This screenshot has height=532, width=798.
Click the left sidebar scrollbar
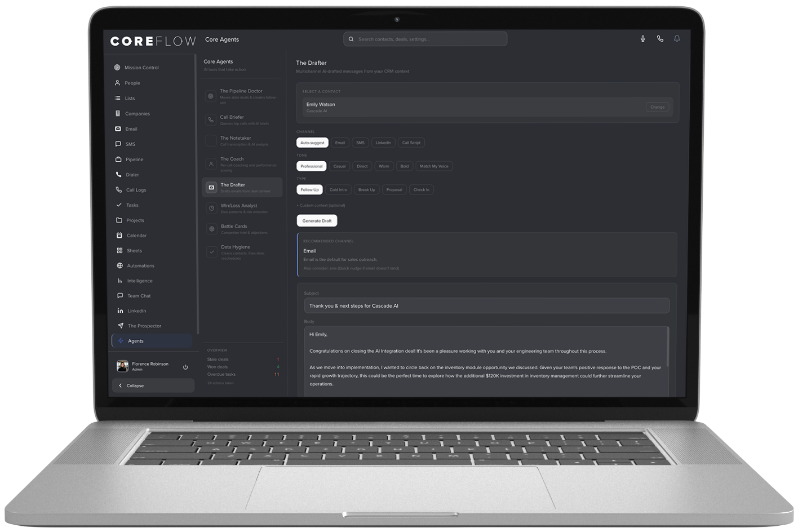(197, 194)
